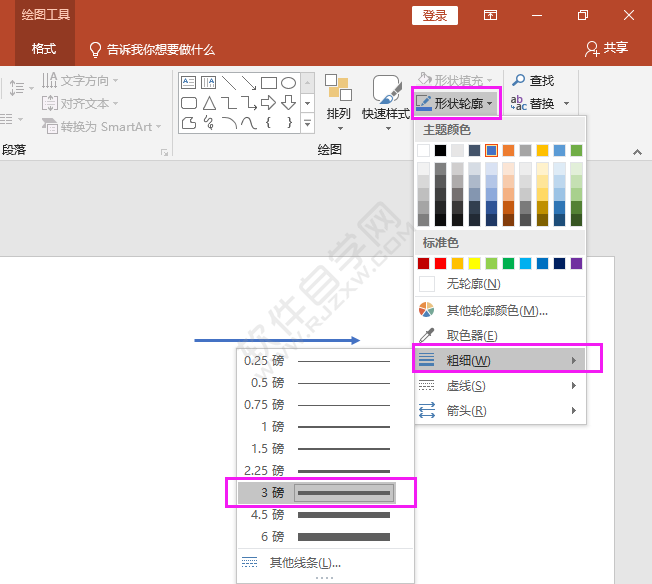The height and width of the screenshot is (584, 652).
Task: Pick standard red color swatch
Action: click(x=440, y=263)
